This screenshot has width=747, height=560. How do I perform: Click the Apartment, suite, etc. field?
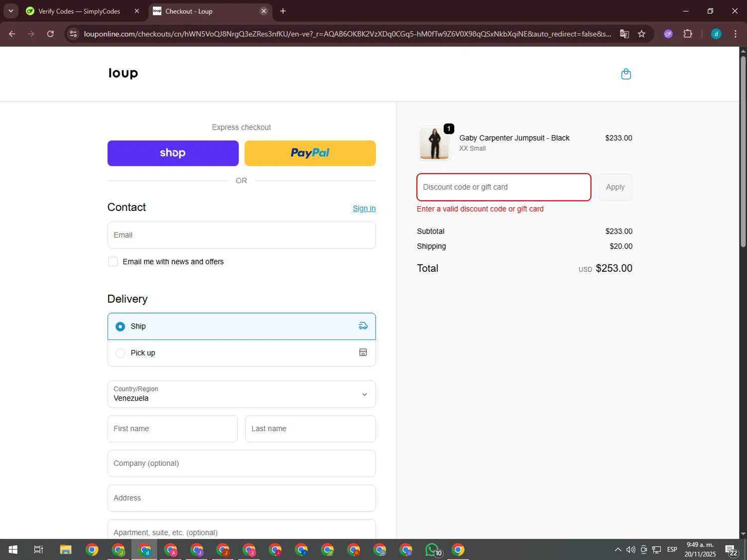pyautogui.click(x=242, y=530)
